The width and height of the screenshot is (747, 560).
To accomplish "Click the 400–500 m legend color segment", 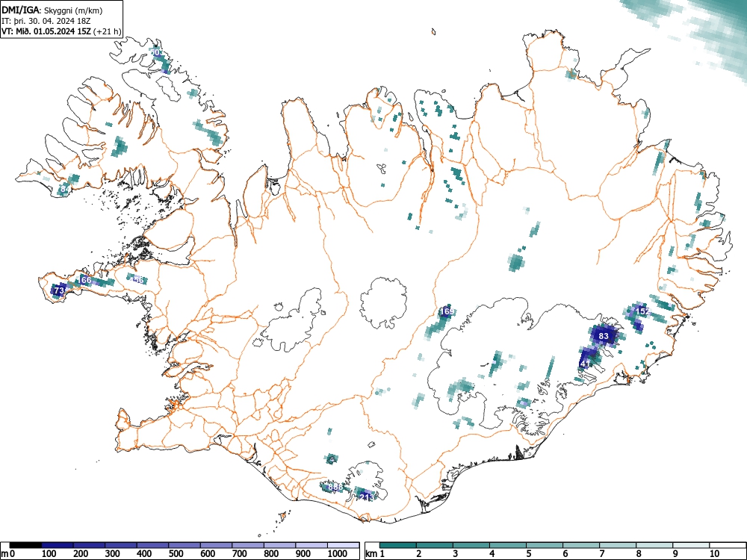I will [153, 545].
